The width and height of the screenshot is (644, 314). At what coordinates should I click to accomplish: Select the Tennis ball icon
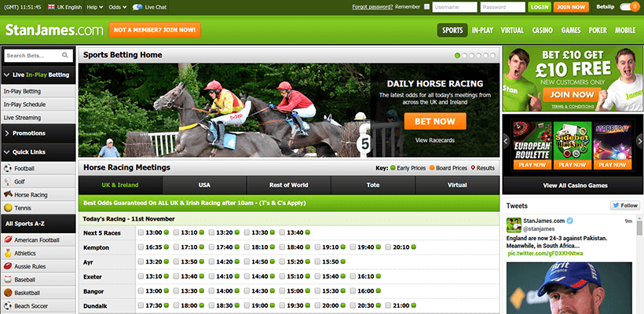coord(7,208)
